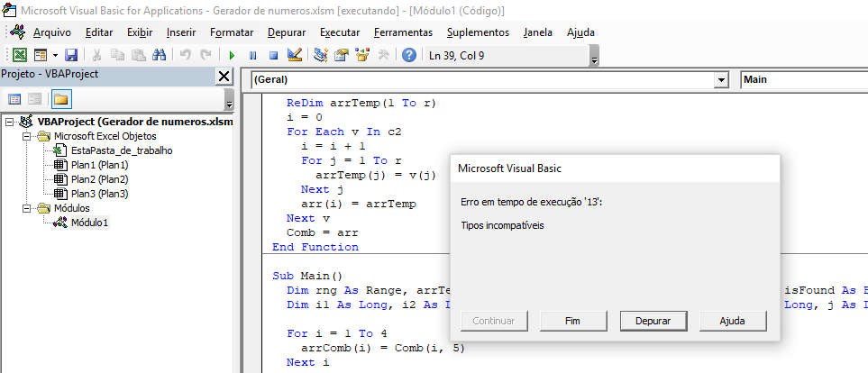The height and width of the screenshot is (373, 868).
Task: Click the Project panel toolbar overflow arrow
Action: coord(230,100)
